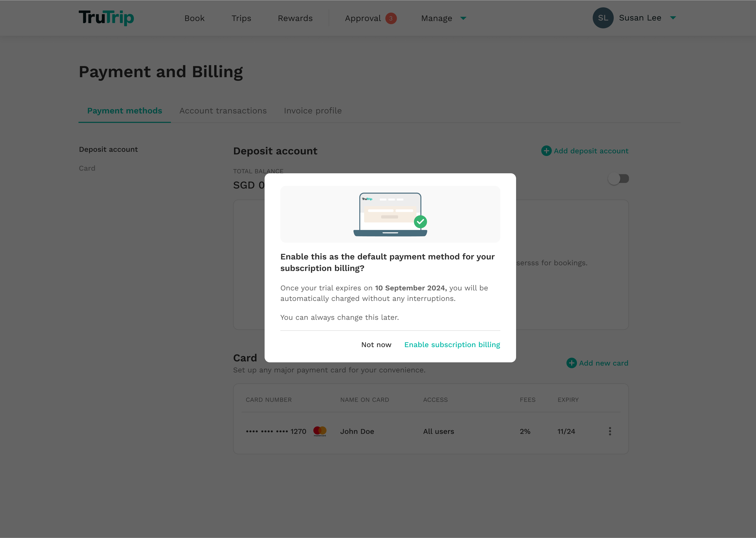Click the 2% fees value
Viewport: 756px width, 538px height.
(525, 431)
